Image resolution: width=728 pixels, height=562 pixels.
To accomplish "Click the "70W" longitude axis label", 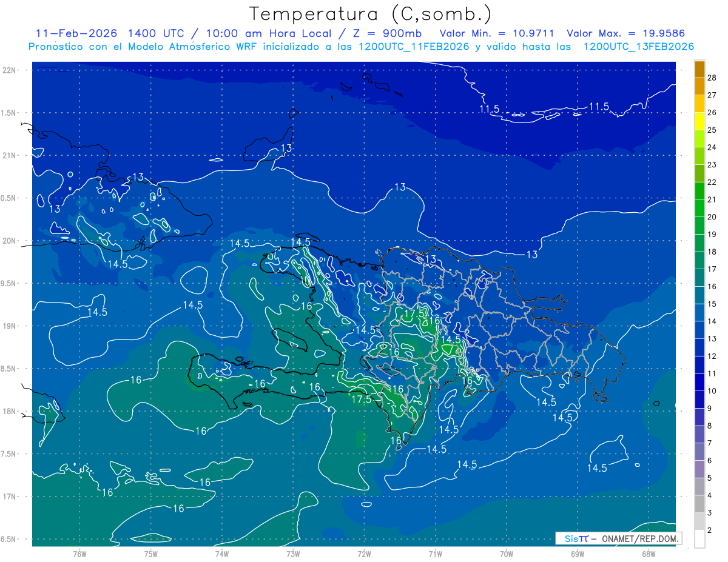I will (507, 554).
